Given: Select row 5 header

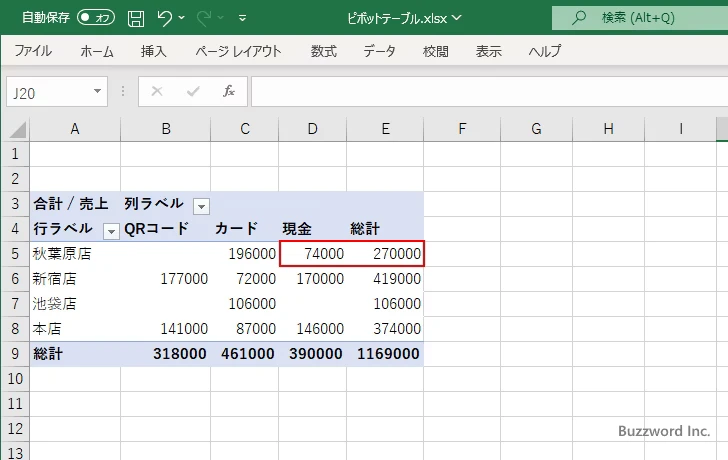Looking at the screenshot, I should (15, 254).
